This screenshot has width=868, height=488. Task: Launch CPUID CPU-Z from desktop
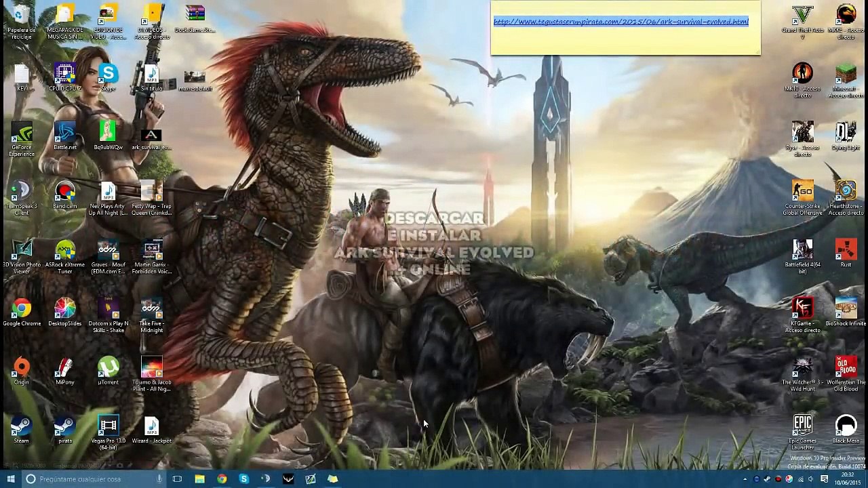tap(65, 77)
